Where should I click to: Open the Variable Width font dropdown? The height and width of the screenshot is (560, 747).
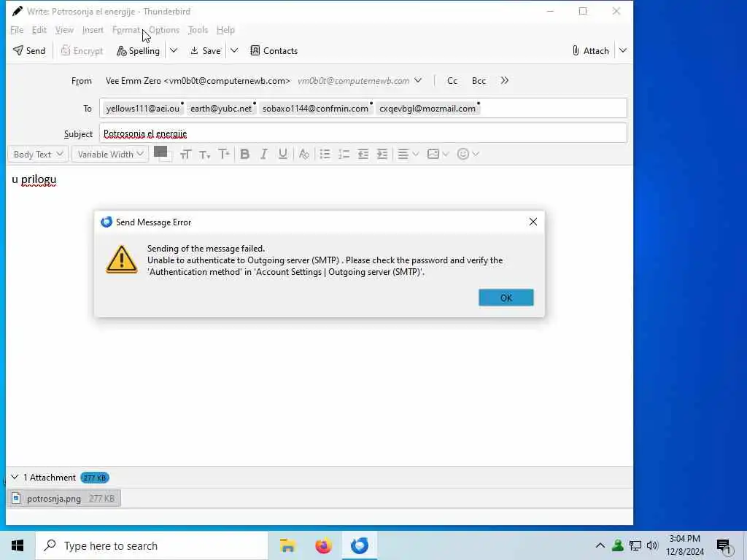(110, 154)
